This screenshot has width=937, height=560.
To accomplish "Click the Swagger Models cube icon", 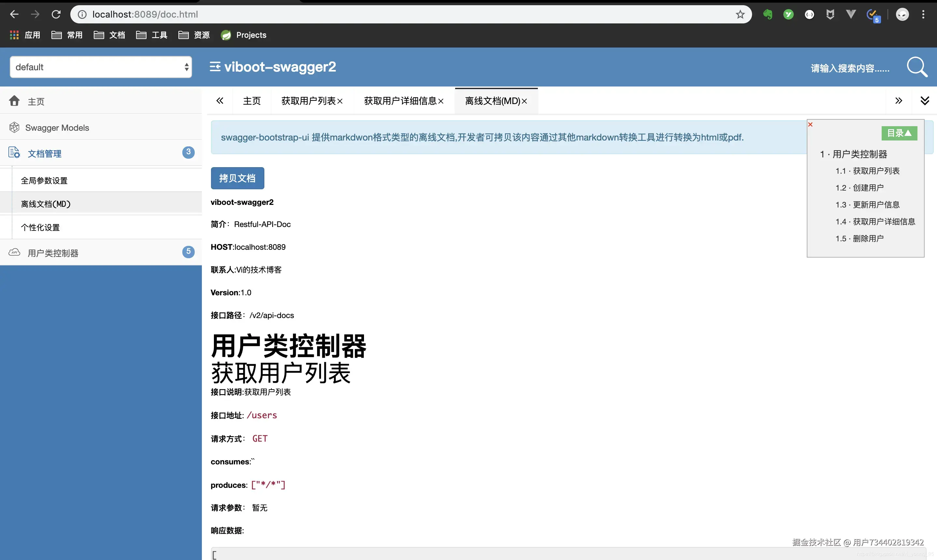I will [14, 127].
